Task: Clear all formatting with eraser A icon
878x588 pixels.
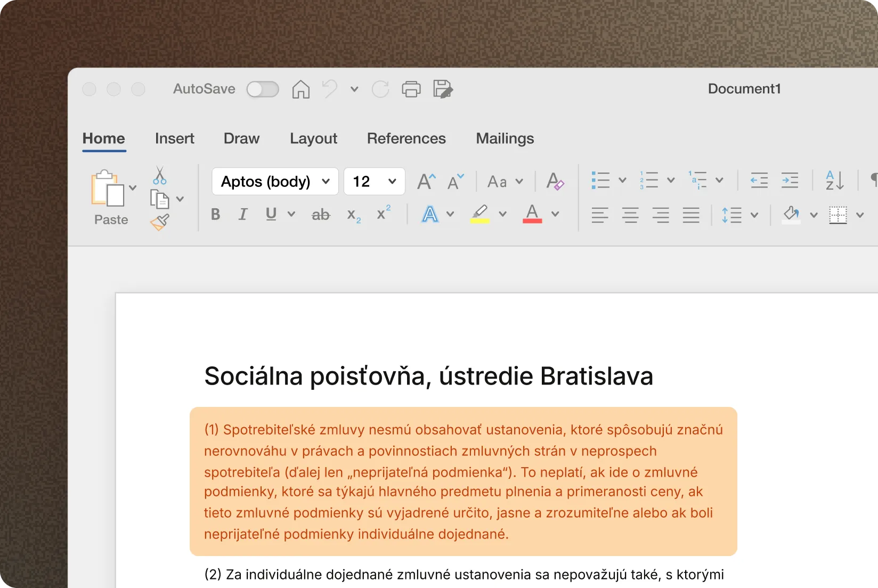Action: (x=555, y=182)
